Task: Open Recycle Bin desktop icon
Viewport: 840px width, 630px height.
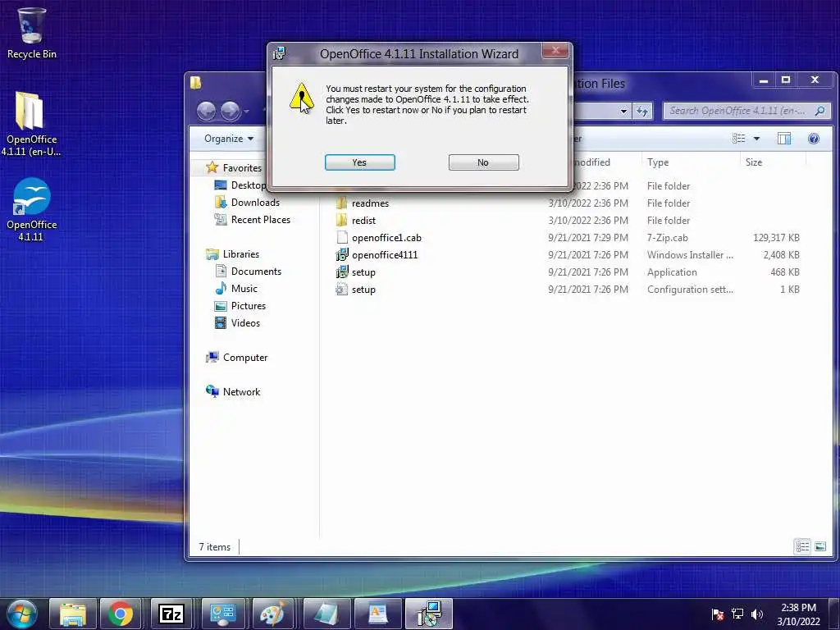Action: [32, 33]
